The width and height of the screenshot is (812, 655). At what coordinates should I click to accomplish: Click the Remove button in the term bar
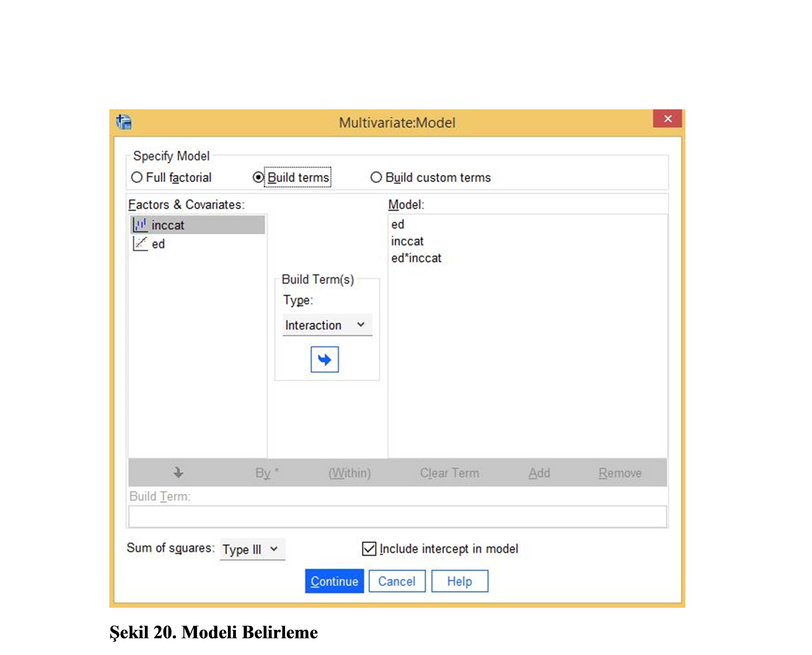[620, 473]
